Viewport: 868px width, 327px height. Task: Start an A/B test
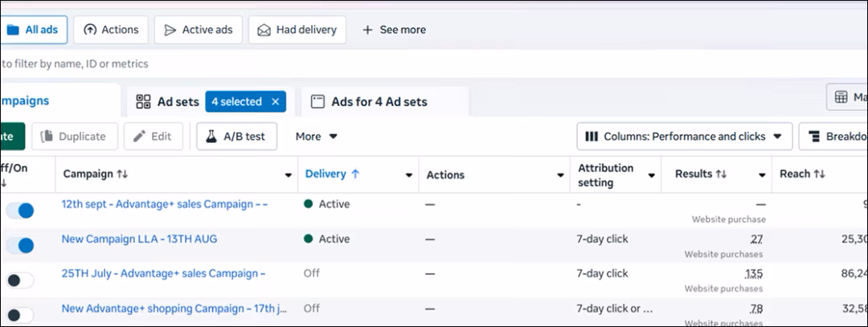236,137
